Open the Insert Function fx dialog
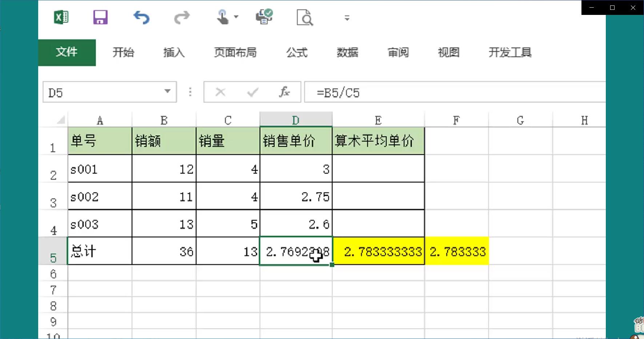The height and width of the screenshot is (339, 644). [x=284, y=92]
